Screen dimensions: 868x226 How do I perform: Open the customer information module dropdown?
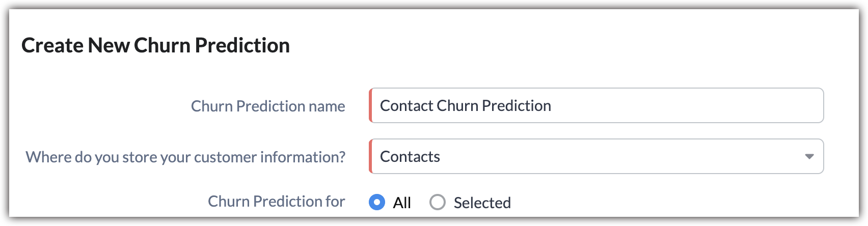(596, 156)
